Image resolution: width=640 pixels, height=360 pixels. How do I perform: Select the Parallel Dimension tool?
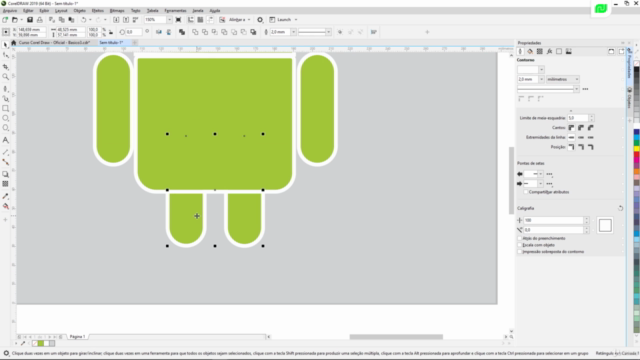point(5,152)
